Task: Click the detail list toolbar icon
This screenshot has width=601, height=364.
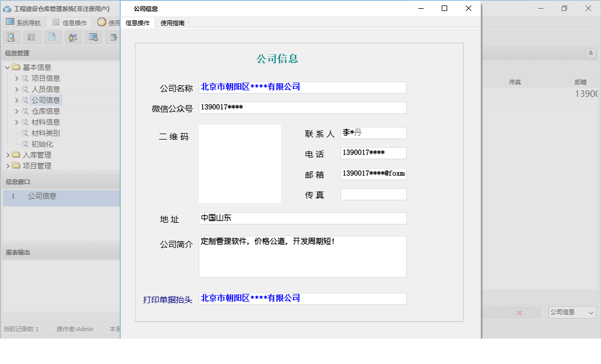Action: coord(31,37)
